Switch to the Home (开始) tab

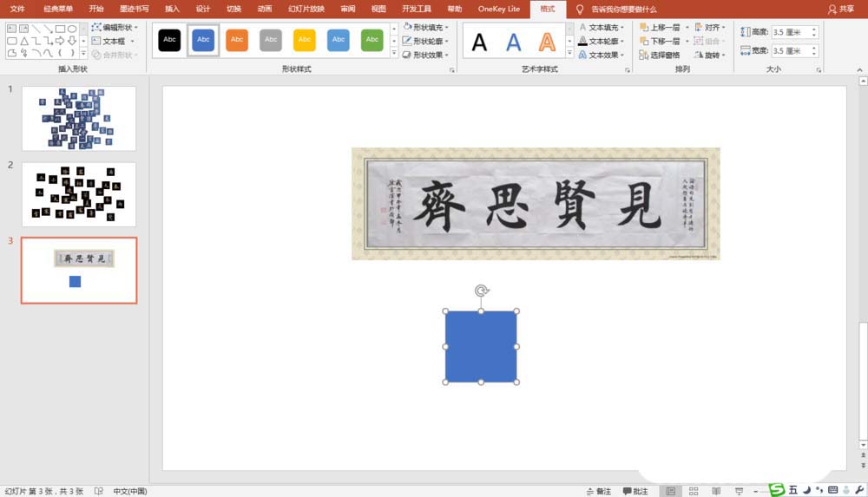click(x=96, y=9)
